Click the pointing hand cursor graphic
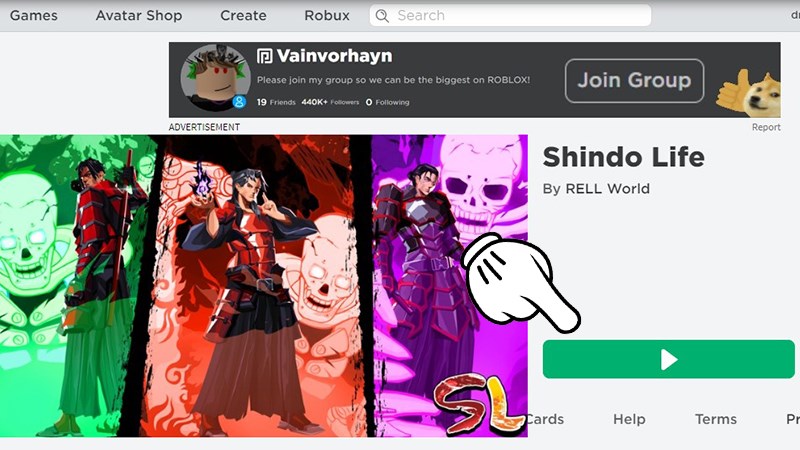Screen dimensions: 800x450 (x=520, y=282)
